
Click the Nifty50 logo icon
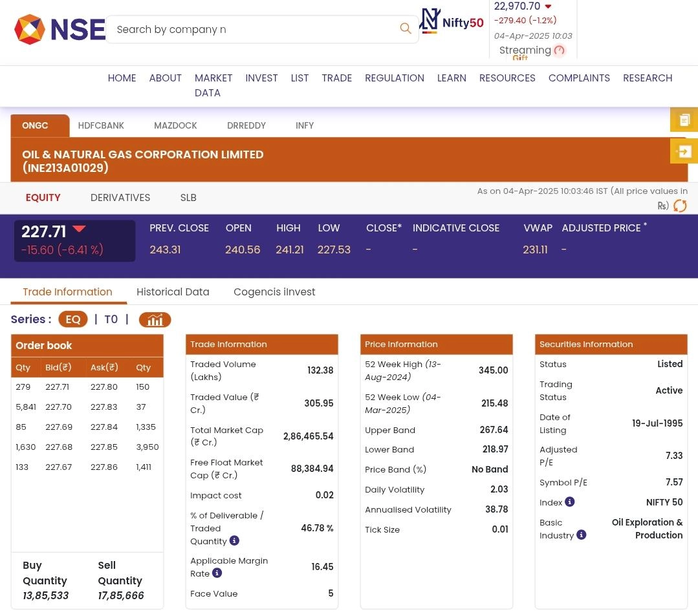[452, 21]
